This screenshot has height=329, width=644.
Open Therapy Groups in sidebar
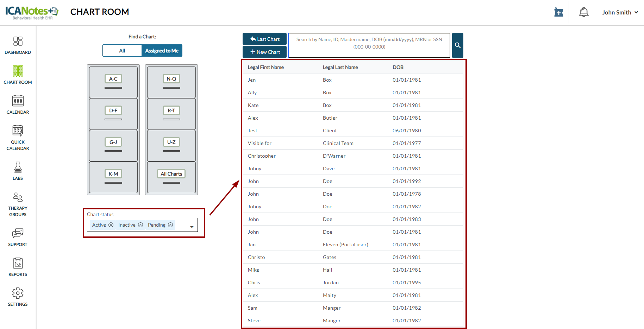18,198
